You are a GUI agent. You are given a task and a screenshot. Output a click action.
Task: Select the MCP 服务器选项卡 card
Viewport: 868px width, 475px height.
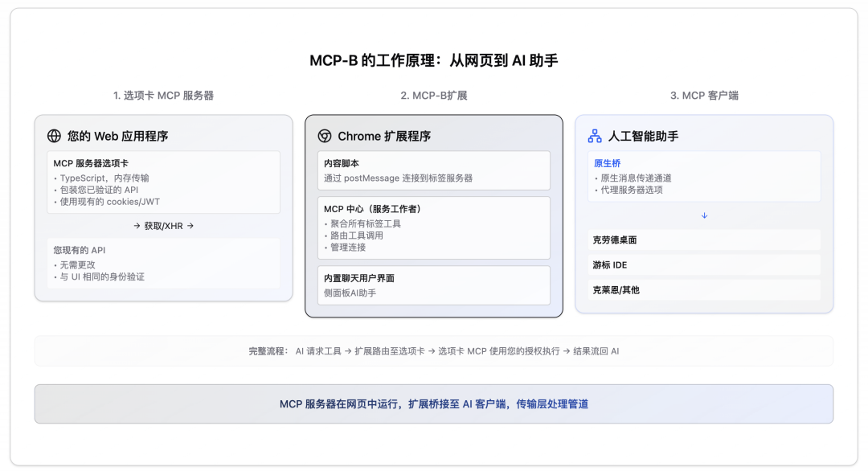coord(163,182)
